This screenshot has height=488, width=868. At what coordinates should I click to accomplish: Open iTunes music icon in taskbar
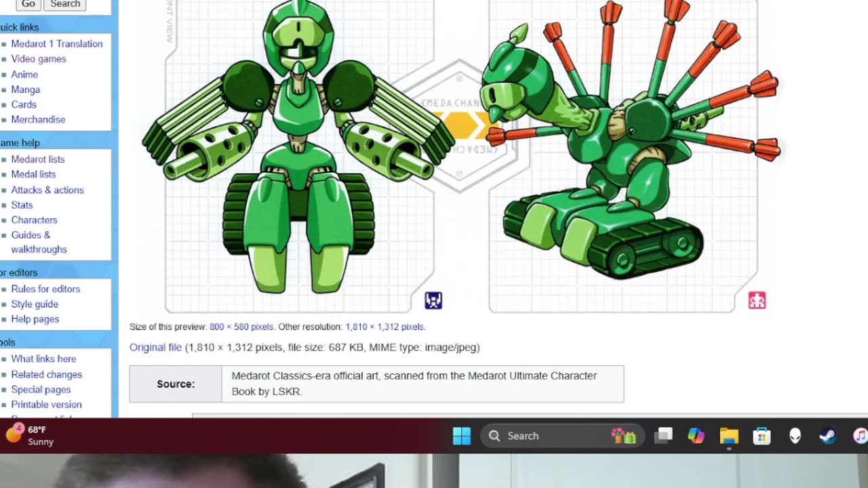pyautogui.click(x=860, y=436)
